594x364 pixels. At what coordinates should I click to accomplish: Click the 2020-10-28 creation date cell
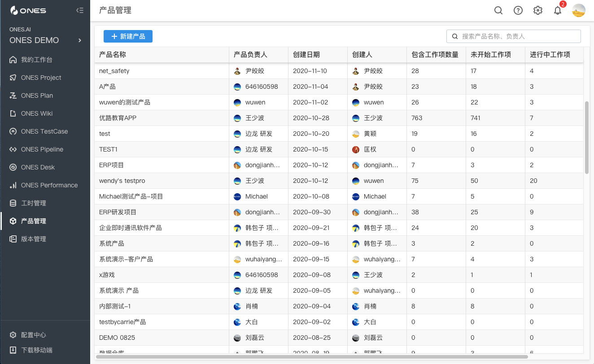click(311, 118)
